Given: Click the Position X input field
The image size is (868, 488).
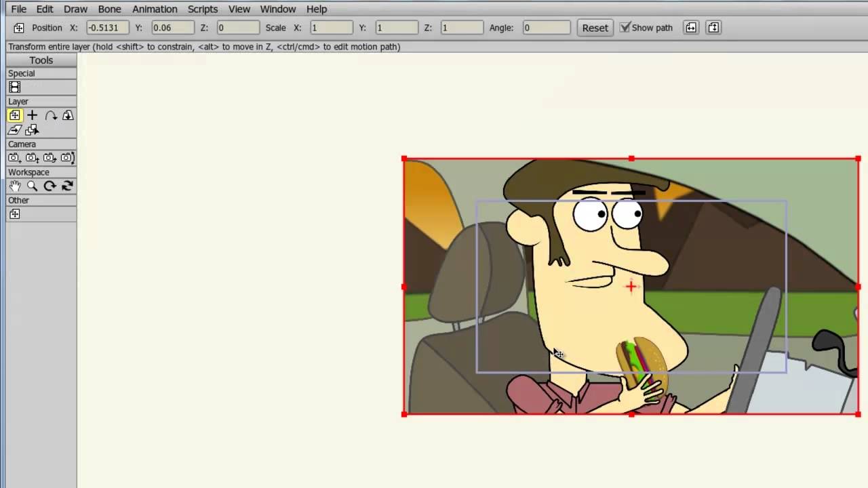Looking at the screenshot, I should click(107, 28).
